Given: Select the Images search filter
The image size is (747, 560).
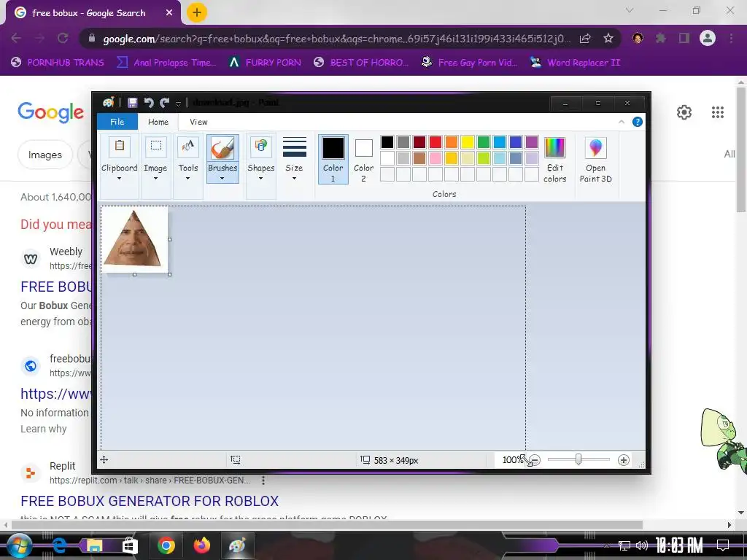Looking at the screenshot, I should (x=44, y=155).
